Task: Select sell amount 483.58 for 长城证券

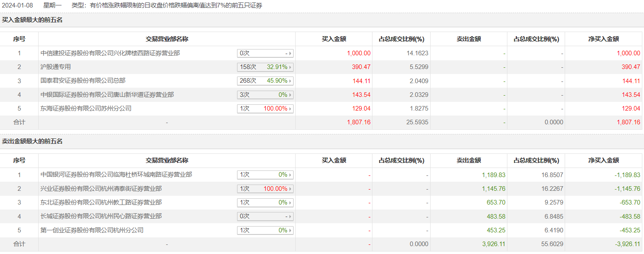Action: 496,216
